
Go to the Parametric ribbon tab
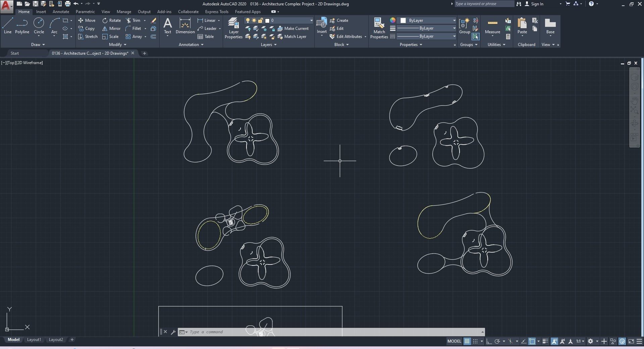(x=85, y=12)
